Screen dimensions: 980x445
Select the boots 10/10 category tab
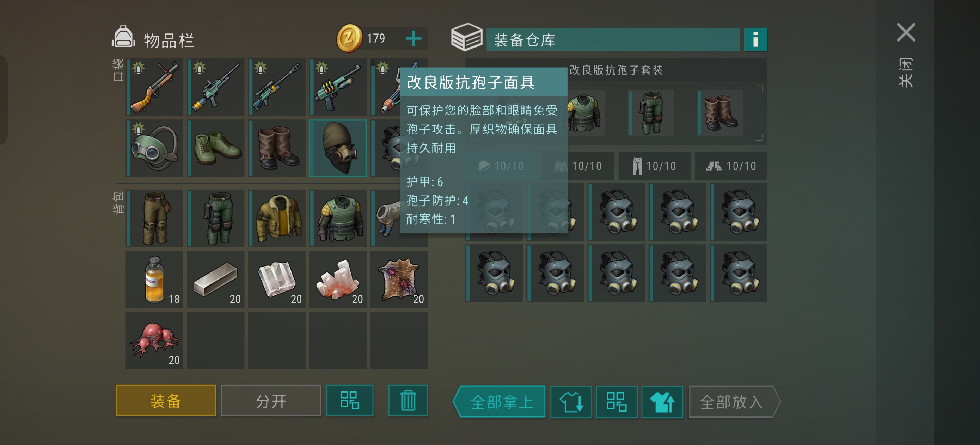[x=731, y=166]
